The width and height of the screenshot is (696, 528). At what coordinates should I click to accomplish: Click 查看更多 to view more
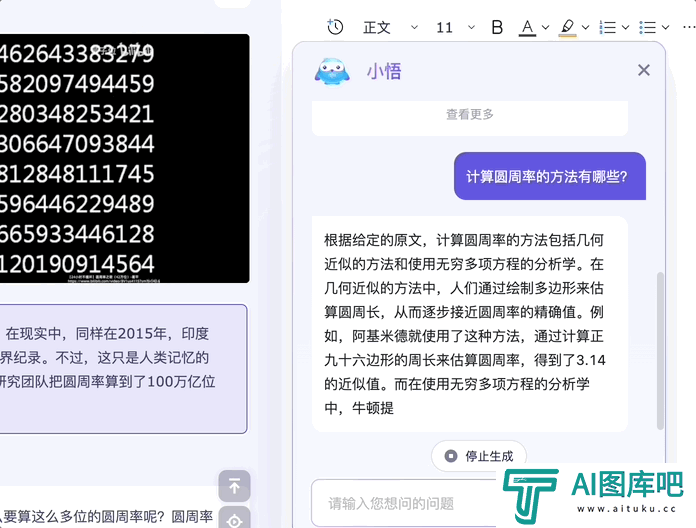click(470, 114)
